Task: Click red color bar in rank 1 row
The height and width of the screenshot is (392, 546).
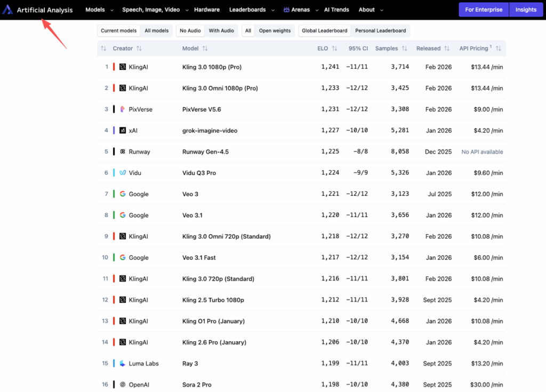Action: 114,67
